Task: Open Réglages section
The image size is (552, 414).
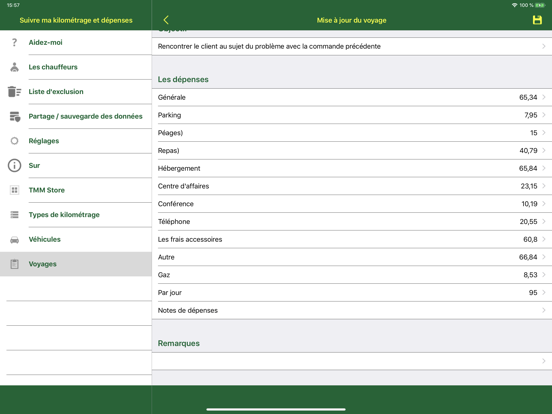Action: click(x=76, y=141)
